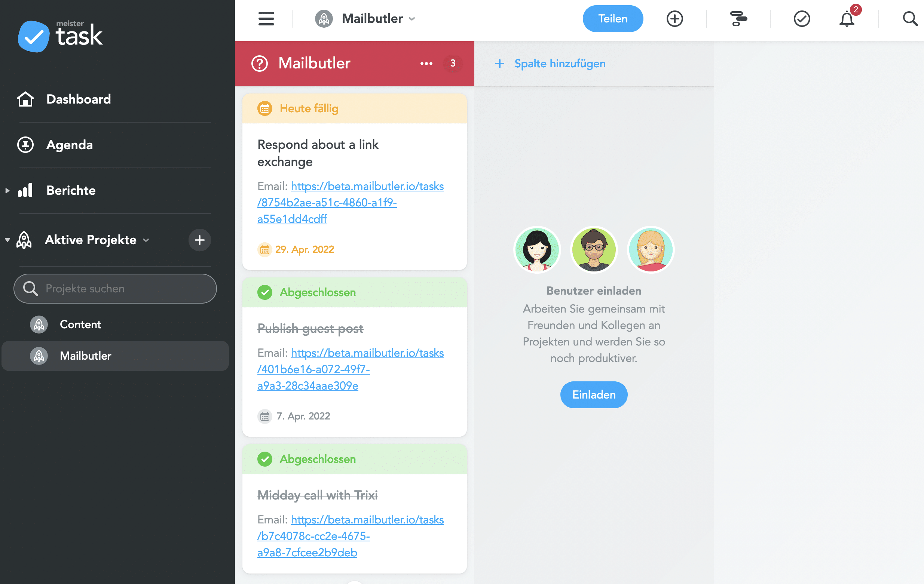This screenshot has width=924, height=584.
Task: Click Spalte hinzufügen to add a column
Action: point(560,63)
